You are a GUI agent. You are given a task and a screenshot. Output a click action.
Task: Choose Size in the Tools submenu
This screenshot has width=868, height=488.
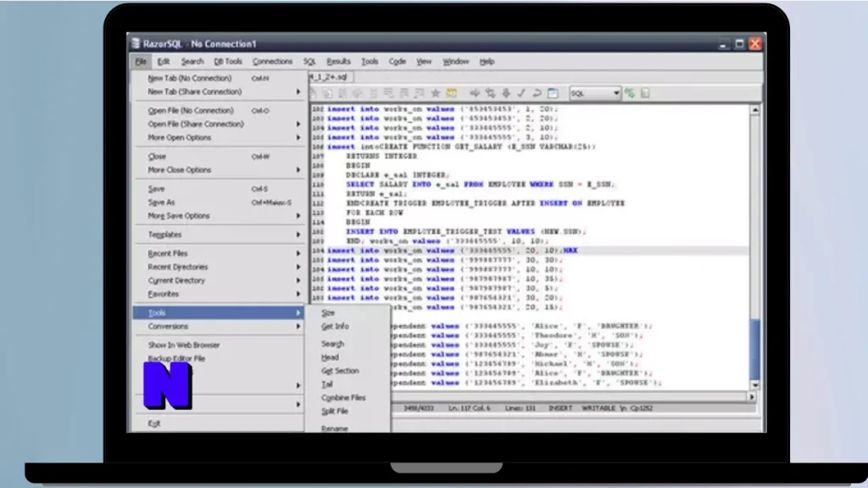coord(348,313)
